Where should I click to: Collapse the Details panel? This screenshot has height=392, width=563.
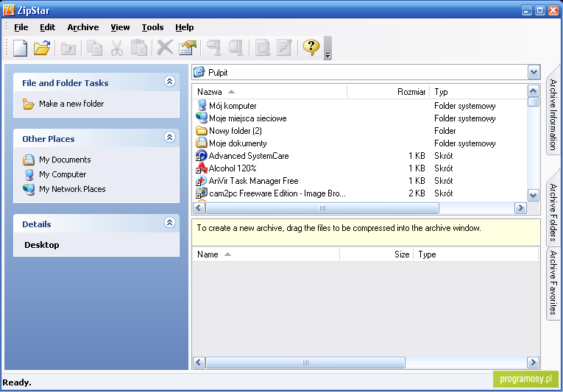pos(170,223)
